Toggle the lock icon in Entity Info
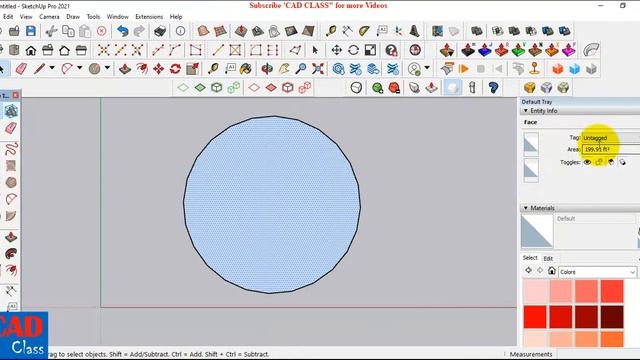Viewport: 640px width, 360px height. point(599,162)
